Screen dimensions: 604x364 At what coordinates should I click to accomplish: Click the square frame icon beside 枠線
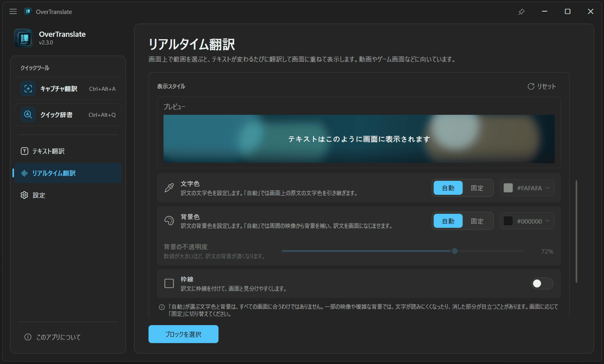point(169,284)
